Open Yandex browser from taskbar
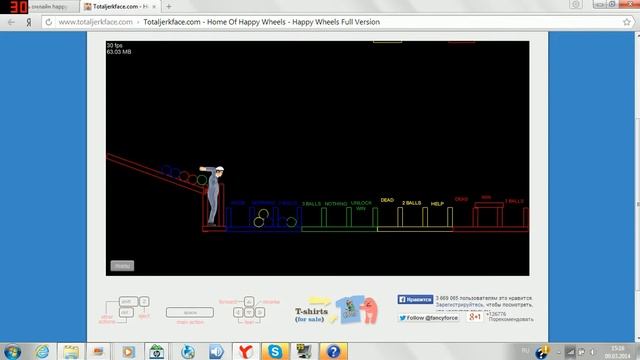Viewport: 640px width, 360px height. (x=245, y=352)
